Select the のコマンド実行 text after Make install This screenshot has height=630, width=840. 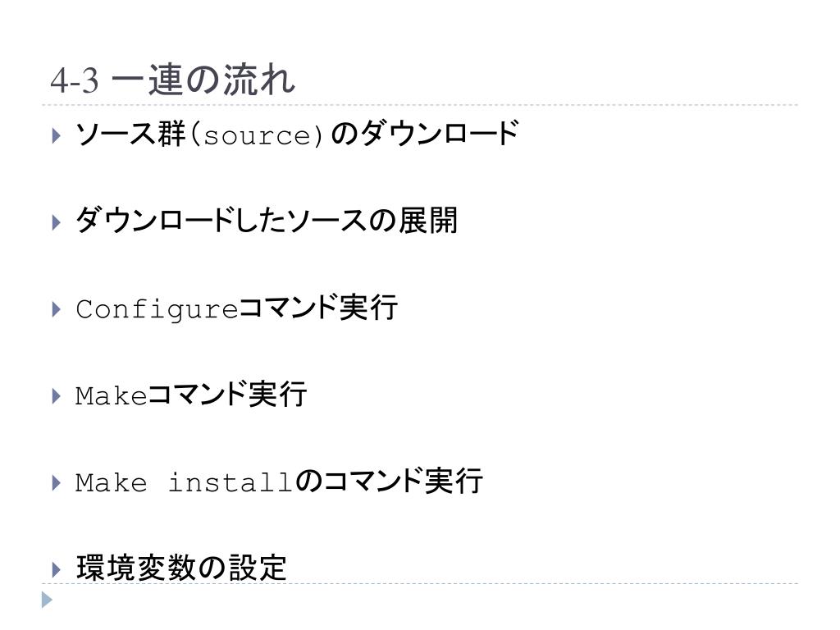[x=389, y=481]
